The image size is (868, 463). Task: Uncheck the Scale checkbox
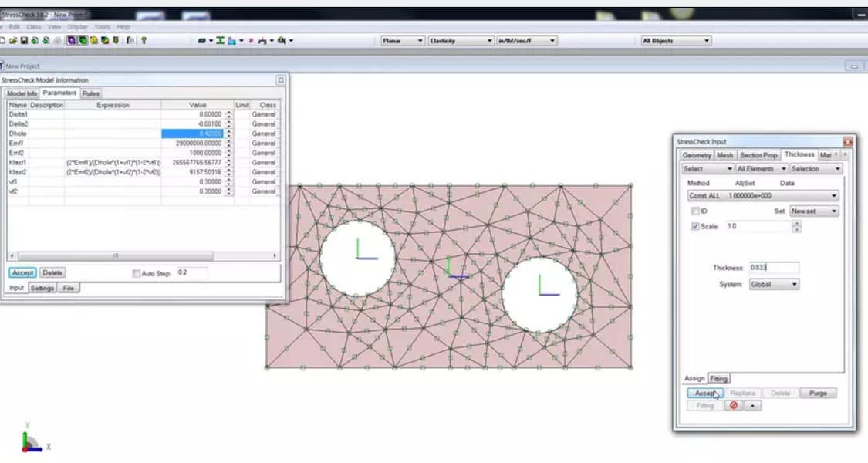click(695, 227)
